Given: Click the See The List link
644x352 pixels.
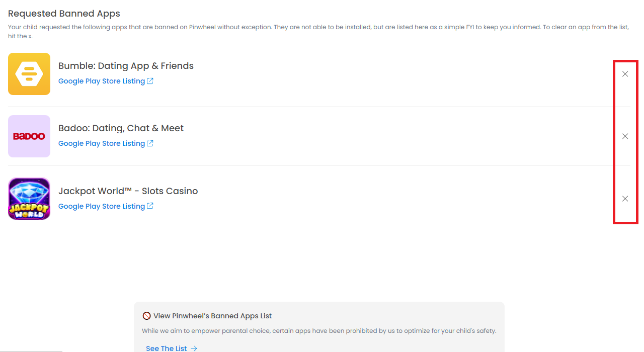Looking at the screenshot, I should click(x=166, y=348).
